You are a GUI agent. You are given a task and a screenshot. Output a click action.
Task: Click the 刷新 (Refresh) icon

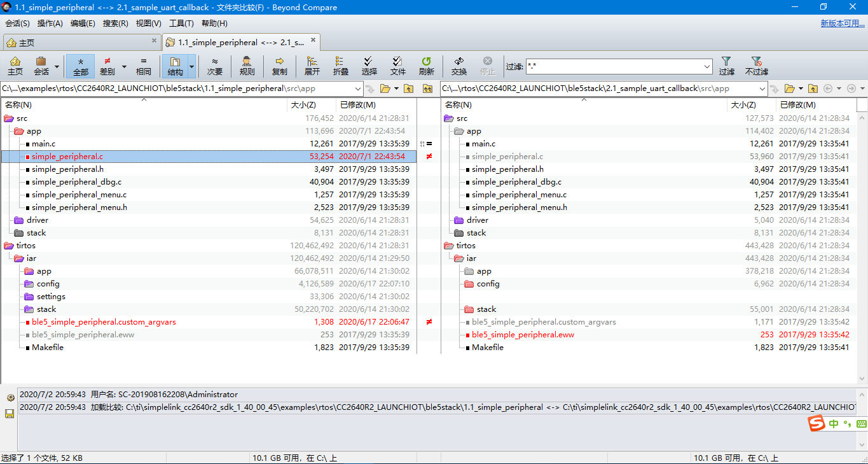pyautogui.click(x=427, y=66)
